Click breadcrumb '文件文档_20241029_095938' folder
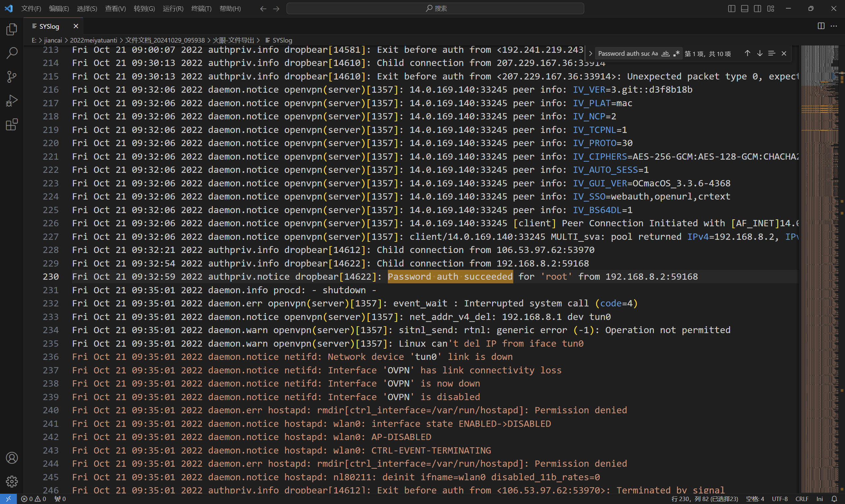Viewport: 845px width, 504px height. 165,40
